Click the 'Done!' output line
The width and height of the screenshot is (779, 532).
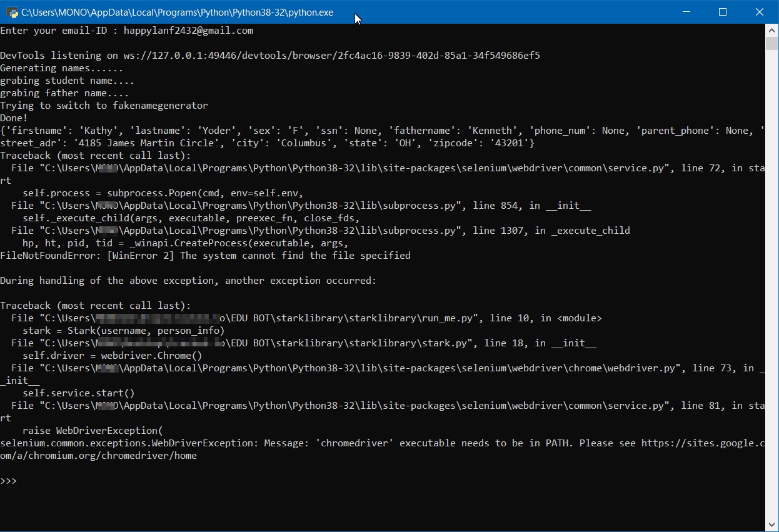coord(14,118)
